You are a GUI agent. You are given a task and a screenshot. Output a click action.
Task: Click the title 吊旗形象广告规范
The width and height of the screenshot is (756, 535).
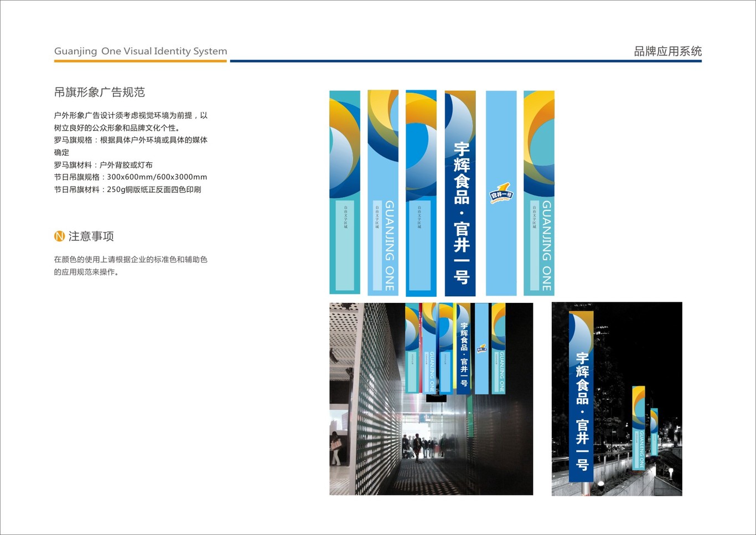tap(100, 92)
